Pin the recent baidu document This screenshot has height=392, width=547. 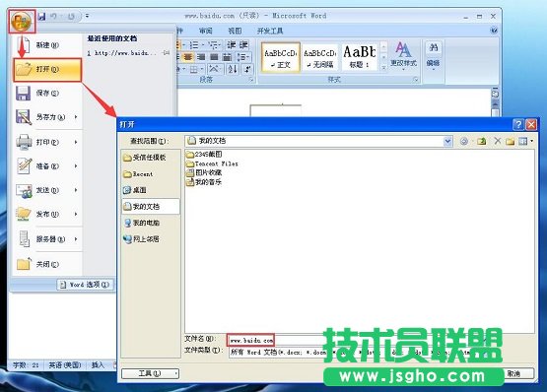tap(166, 53)
